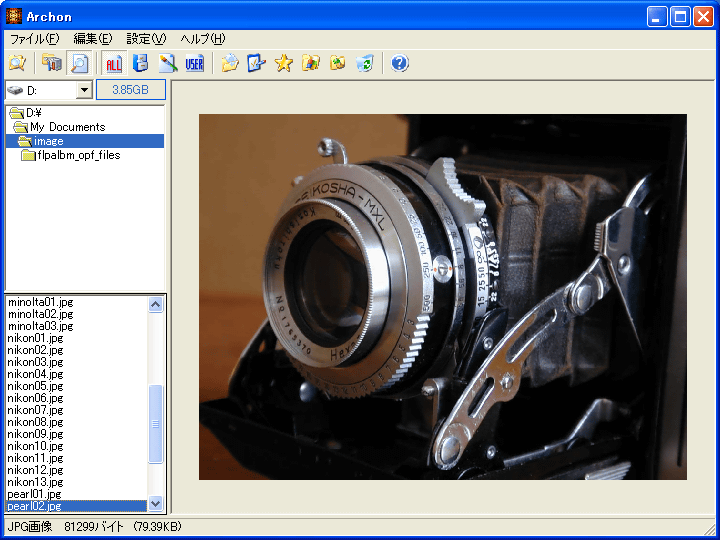Click the file list scroll up arrow

tap(156, 304)
